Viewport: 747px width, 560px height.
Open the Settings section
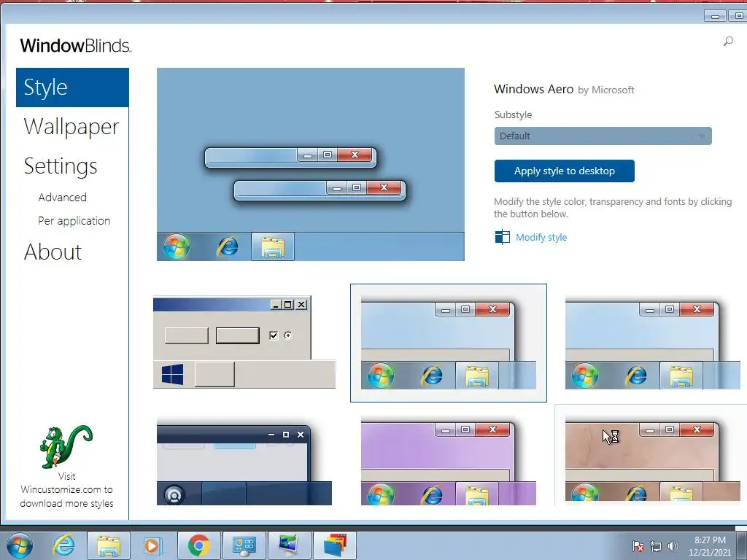61,166
